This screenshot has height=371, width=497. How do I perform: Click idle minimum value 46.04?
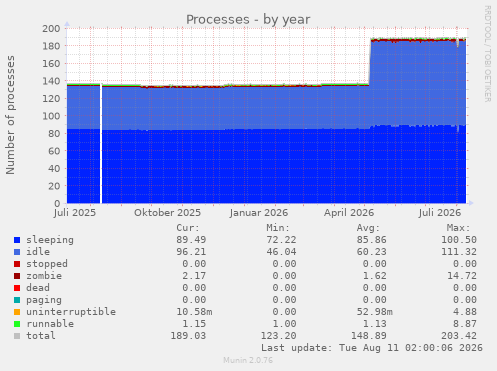[281, 252]
